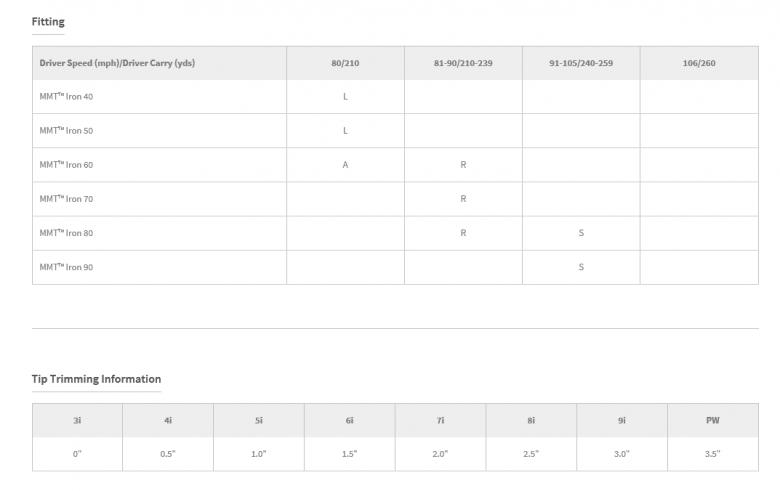This screenshot has height=491, width=780.
Task: Click the Tip Trimming Information heading
Action: point(96,379)
